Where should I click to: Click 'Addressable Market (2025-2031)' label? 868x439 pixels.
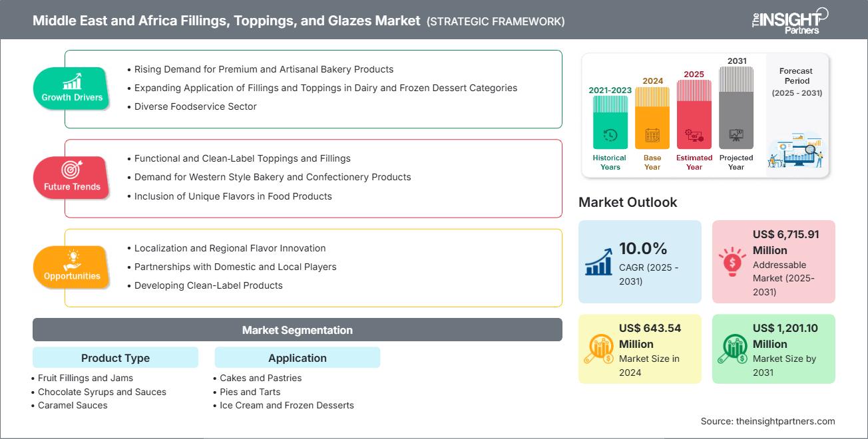point(784,278)
